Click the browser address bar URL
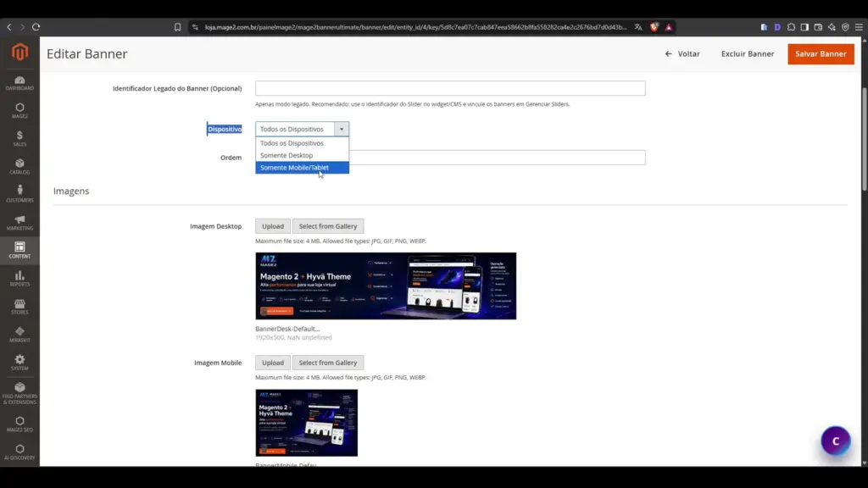Screen dimensions: 868x488 415,27
